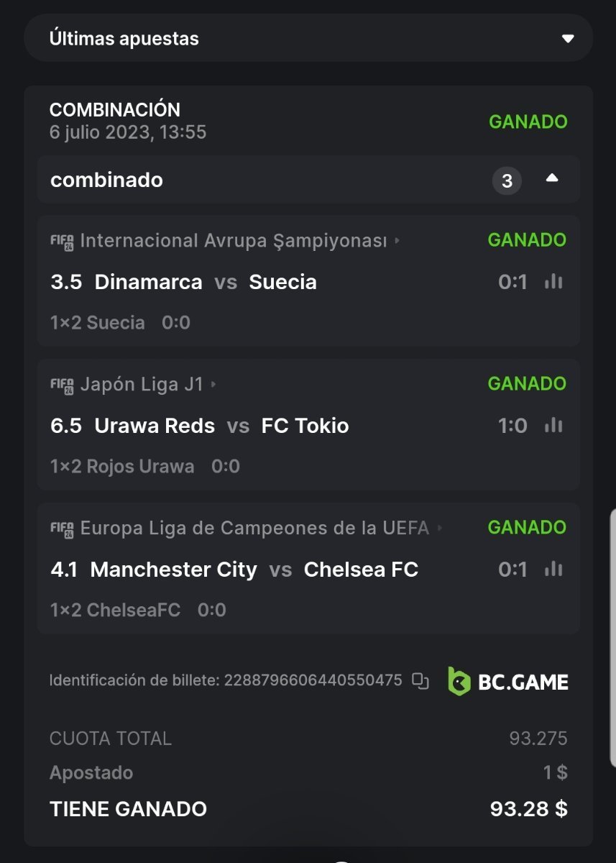Open the Últimas apuestas dropdown
The height and width of the screenshot is (863, 616).
click(x=568, y=38)
